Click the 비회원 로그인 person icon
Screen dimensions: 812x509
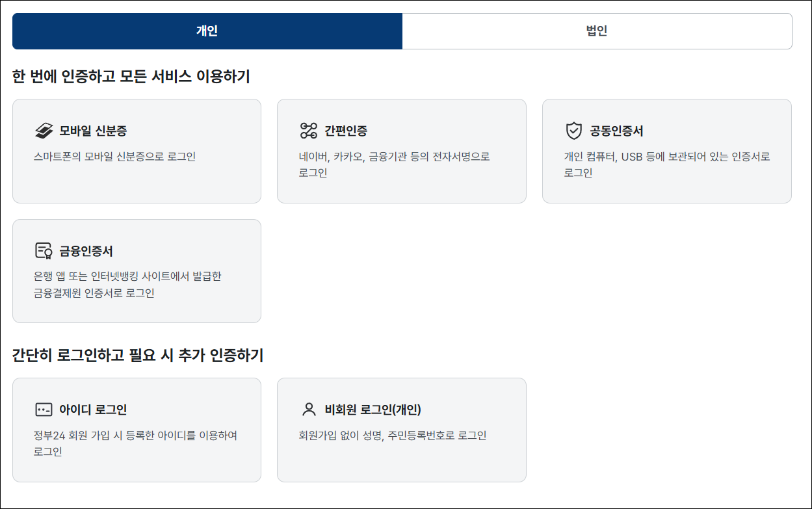click(x=308, y=410)
